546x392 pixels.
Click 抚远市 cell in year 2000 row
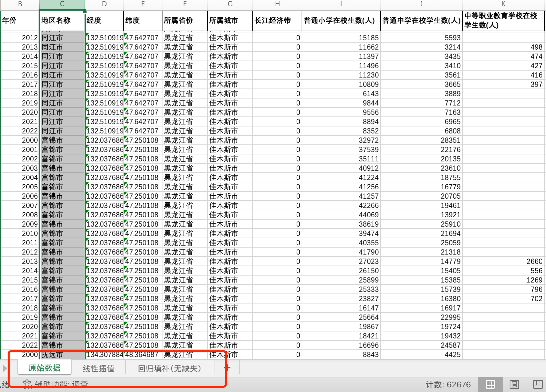[62, 355]
